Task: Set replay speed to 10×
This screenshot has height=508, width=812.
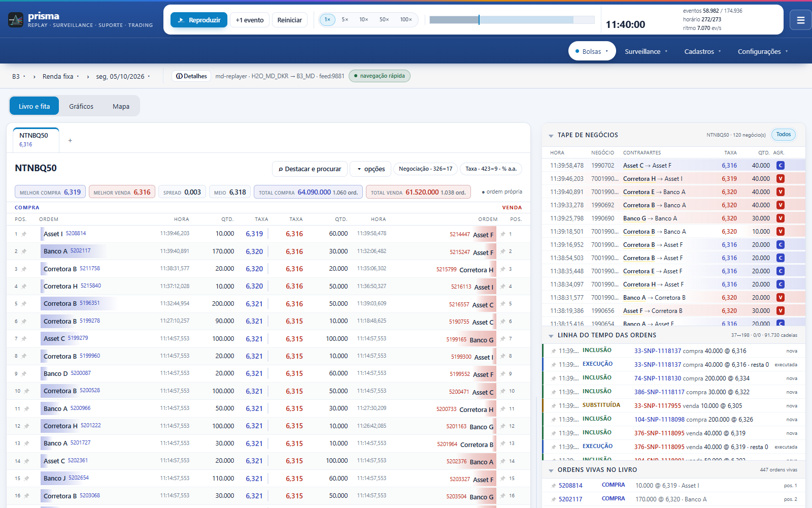Action: click(364, 20)
